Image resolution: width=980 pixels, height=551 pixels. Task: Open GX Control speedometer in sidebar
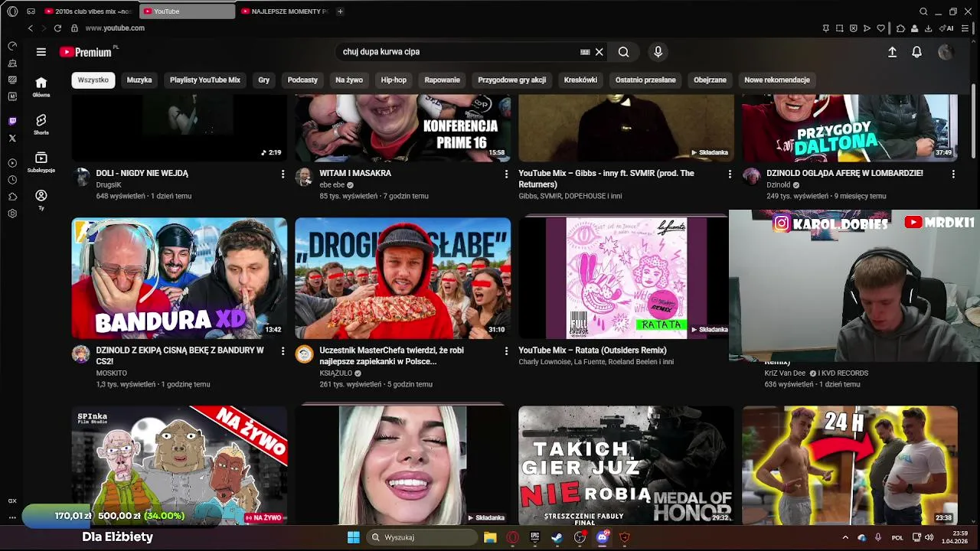pyautogui.click(x=12, y=46)
